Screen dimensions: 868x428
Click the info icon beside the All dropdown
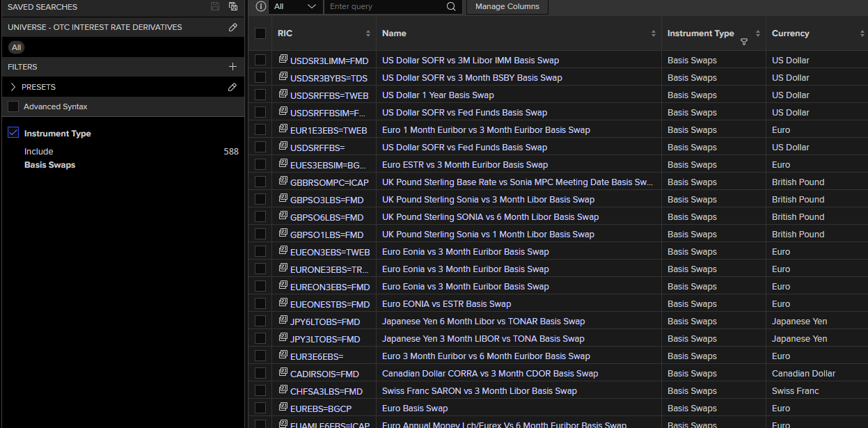tap(261, 6)
